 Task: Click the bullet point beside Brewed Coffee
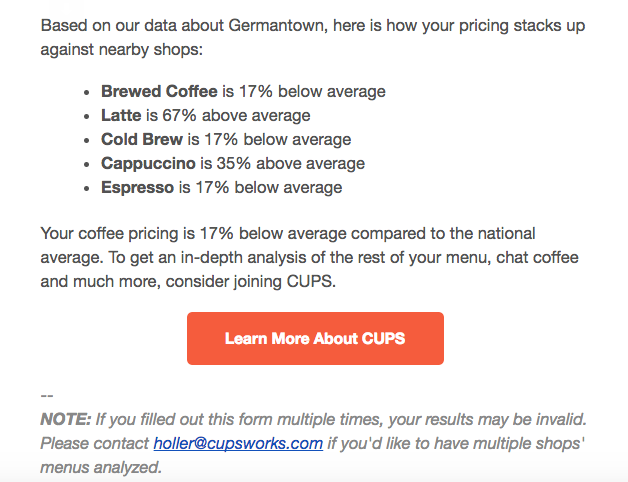[87, 93]
